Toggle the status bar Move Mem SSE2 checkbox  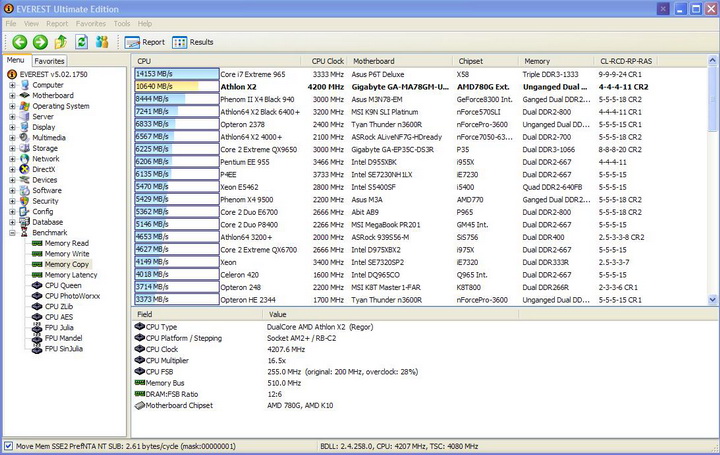[x=8, y=446]
